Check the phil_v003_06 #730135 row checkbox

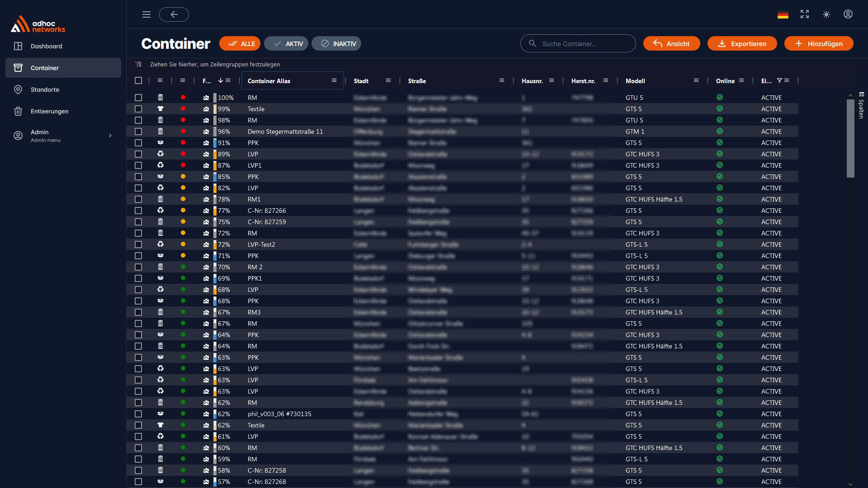tap(138, 414)
